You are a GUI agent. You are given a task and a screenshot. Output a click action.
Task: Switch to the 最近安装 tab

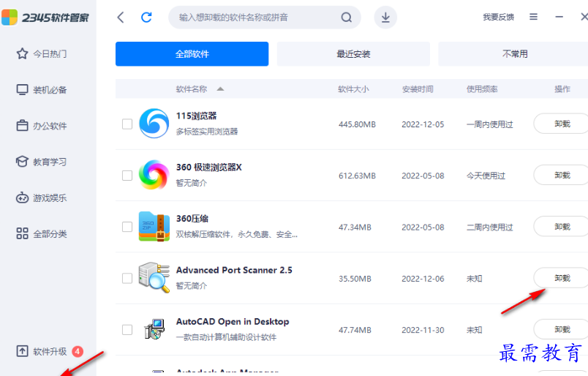(353, 54)
